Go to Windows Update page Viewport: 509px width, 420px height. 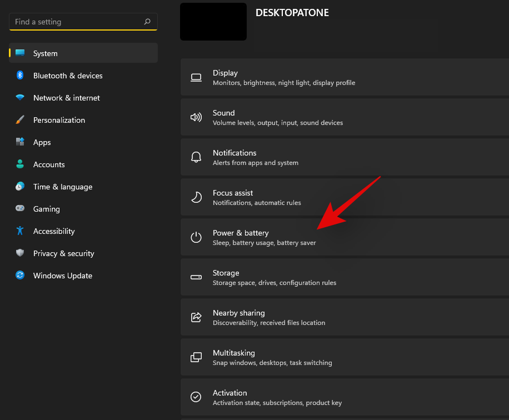(83, 276)
